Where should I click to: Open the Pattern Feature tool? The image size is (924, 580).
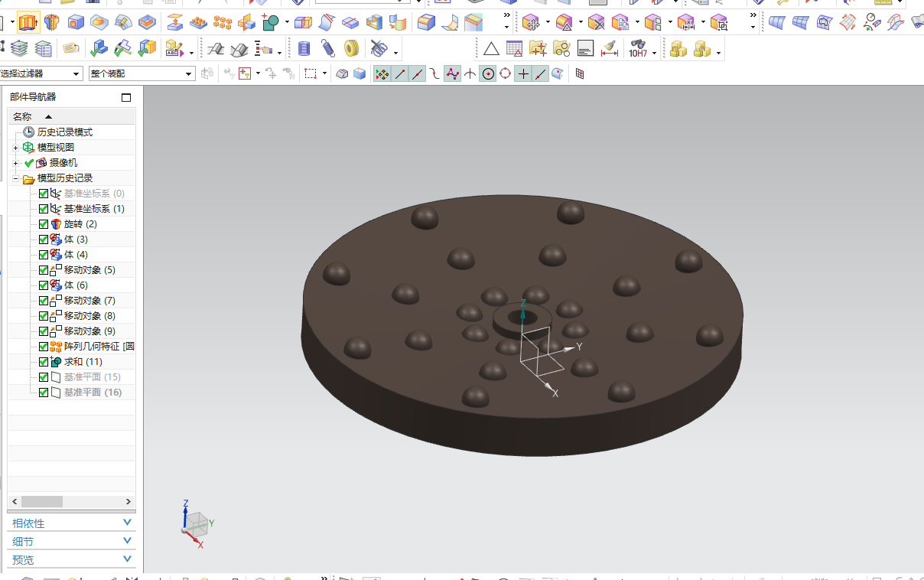click(x=199, y=21)
